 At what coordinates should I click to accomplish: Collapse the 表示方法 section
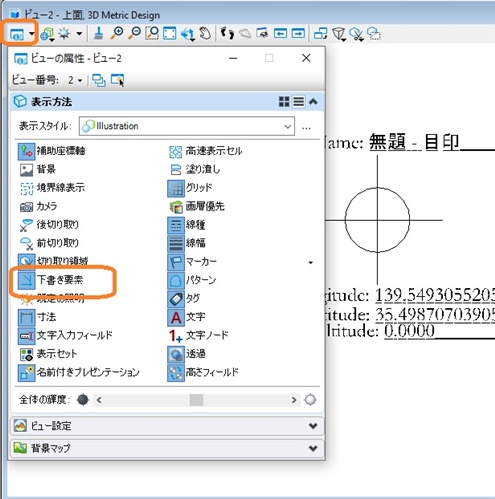(313, 101)
